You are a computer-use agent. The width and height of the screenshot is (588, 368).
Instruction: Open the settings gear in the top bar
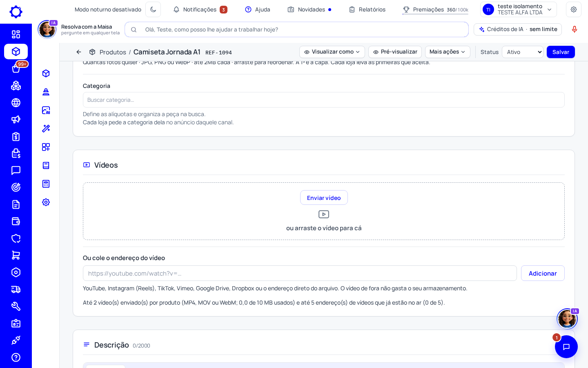574,9
